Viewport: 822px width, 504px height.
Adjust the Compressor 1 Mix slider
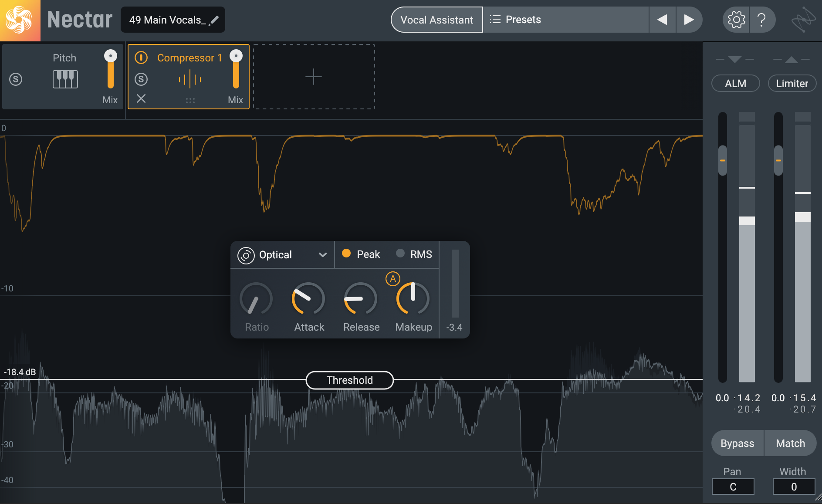point(236,70)
